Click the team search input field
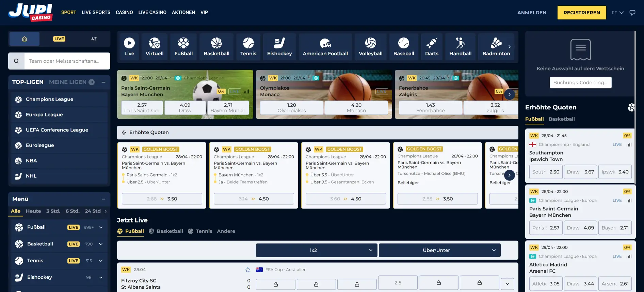 coord(67,61)
